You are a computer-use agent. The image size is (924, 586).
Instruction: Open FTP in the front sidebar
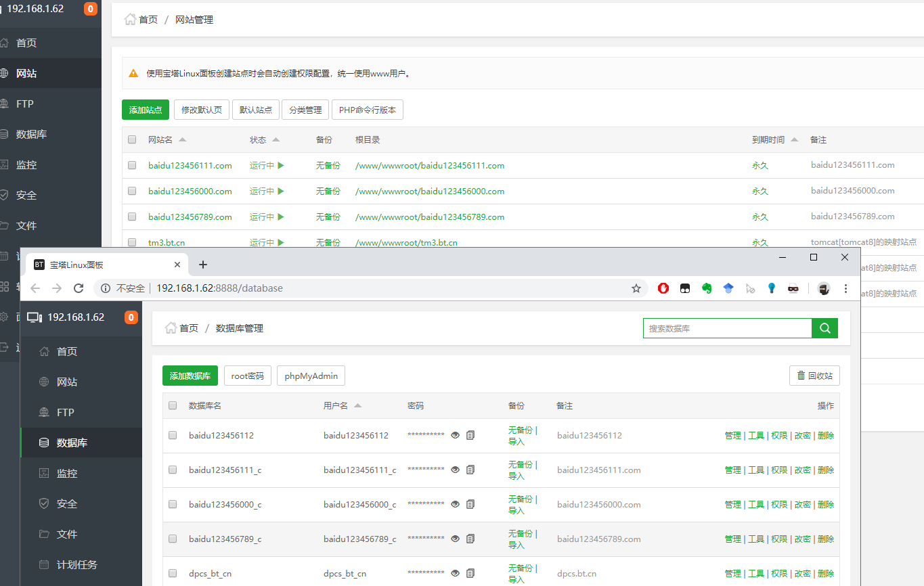81,412
